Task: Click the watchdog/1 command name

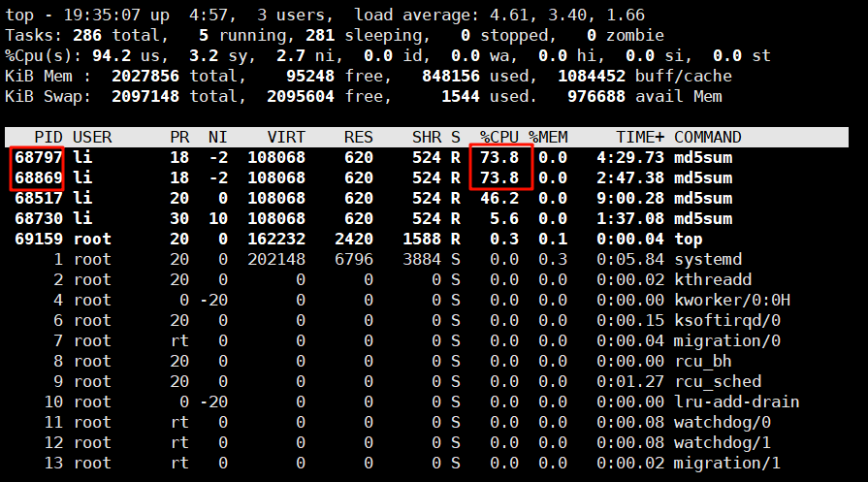Action: 723,442
